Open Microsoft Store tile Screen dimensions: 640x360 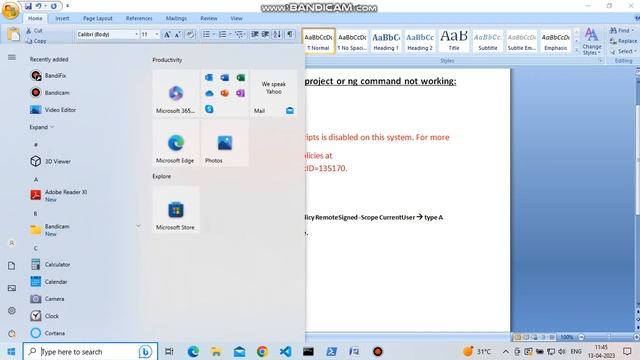click(x=176, y=210)
